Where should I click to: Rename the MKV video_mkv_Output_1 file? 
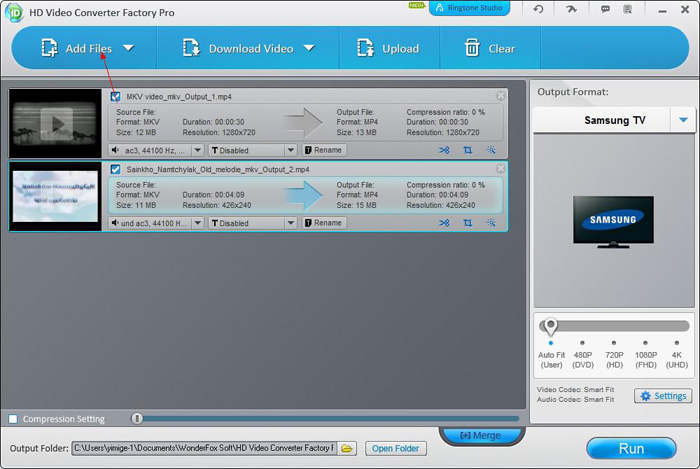click(324, 150)
